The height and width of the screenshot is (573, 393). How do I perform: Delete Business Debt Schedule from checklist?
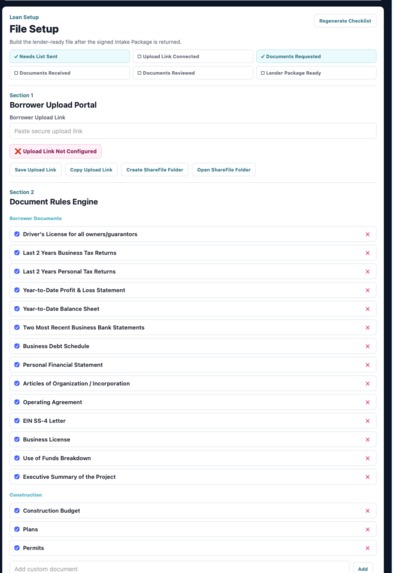(367, 346)
